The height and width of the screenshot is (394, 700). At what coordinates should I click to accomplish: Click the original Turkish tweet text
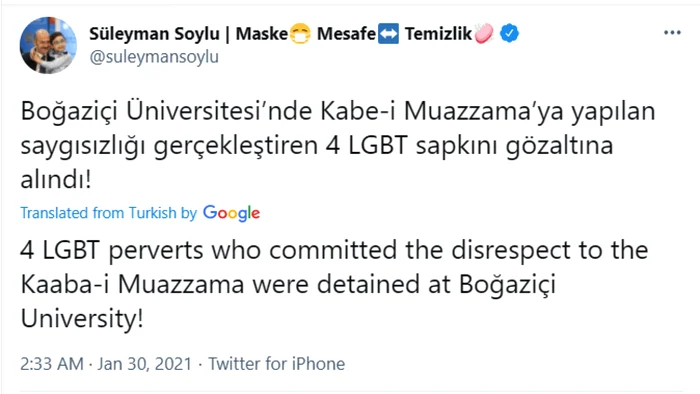click(x=338, y=145)
